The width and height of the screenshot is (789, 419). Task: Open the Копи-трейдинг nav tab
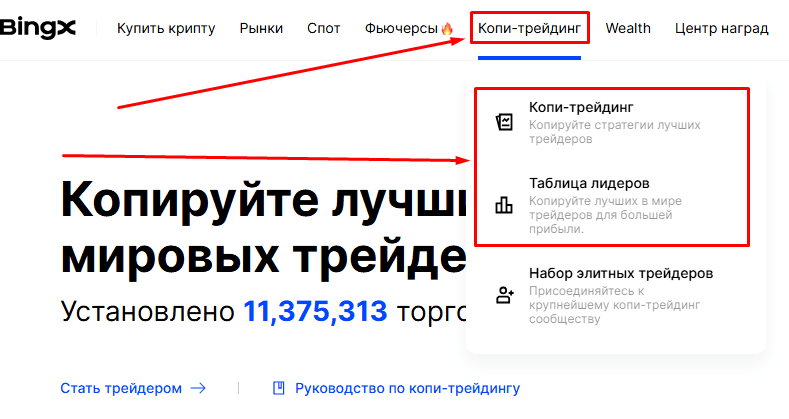(x=529, y=29)
